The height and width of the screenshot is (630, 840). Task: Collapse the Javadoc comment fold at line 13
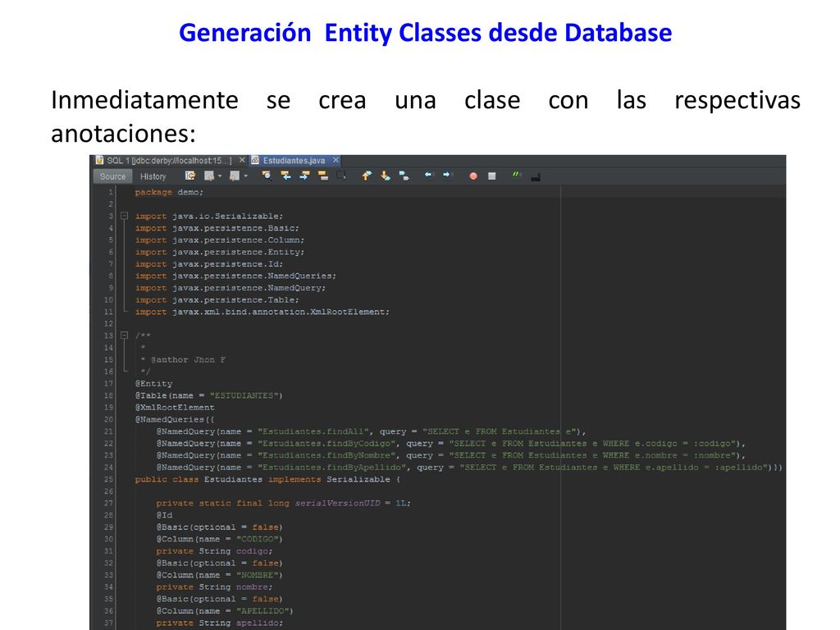[x=125, y=336]
